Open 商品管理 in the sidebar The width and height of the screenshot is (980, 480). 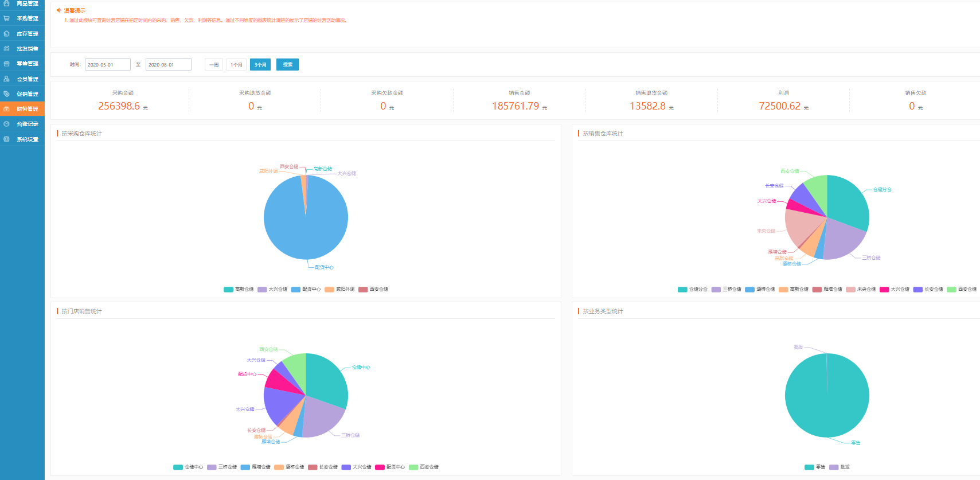click(27, 3)
